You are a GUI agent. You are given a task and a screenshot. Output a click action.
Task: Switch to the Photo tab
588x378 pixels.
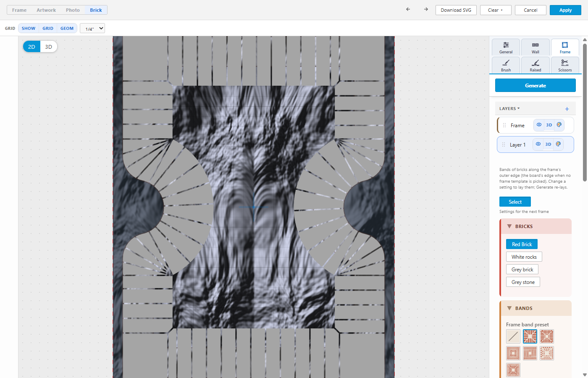(73, 10)
